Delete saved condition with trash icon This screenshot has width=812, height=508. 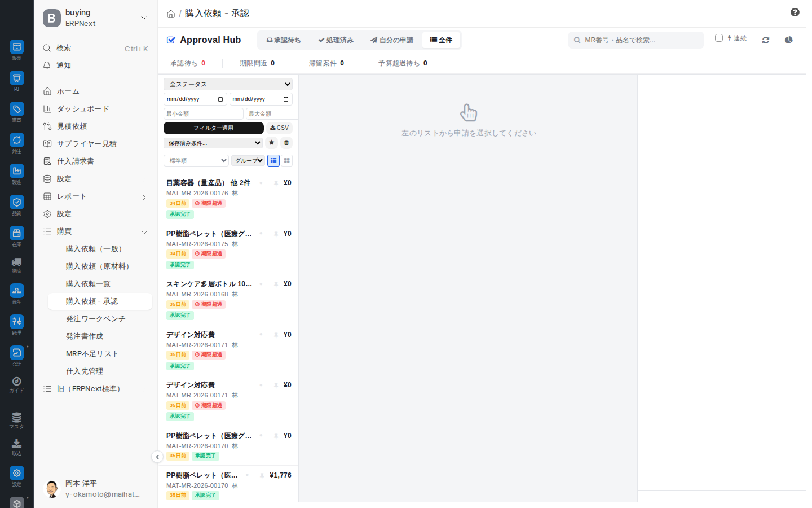(286, 143)
